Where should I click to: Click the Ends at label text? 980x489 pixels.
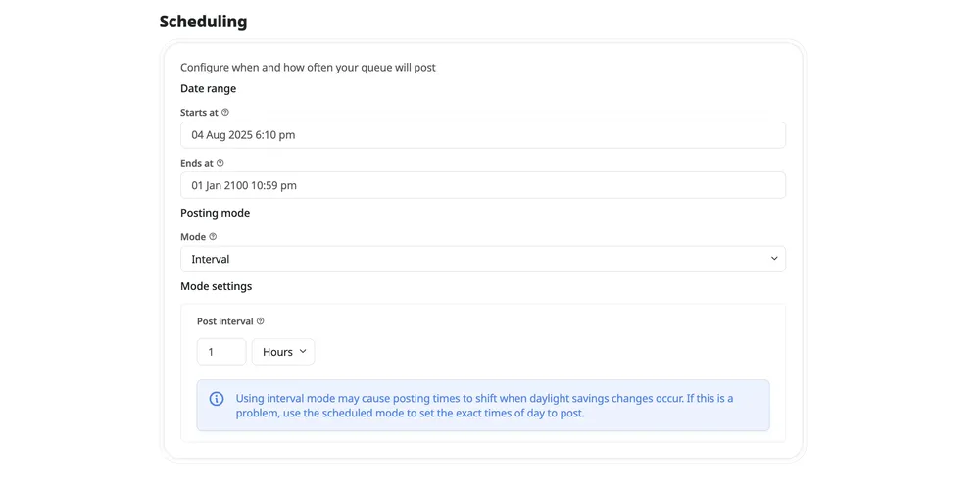click(x=197, y=163)
